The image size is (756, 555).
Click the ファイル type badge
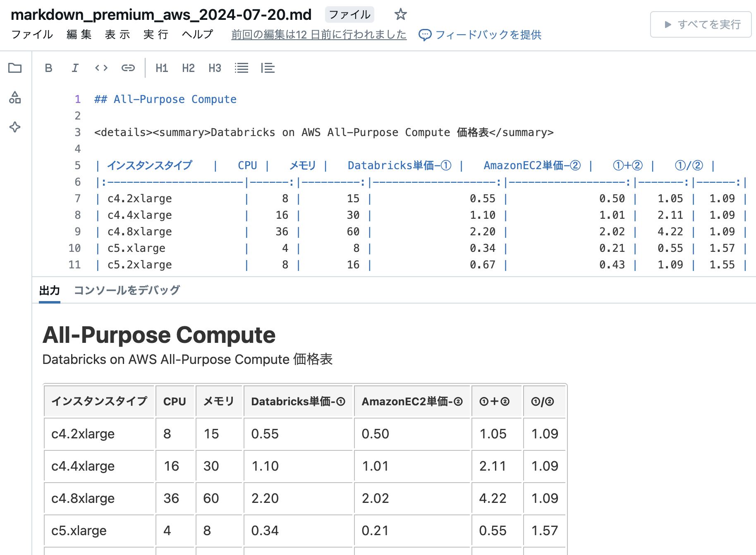[349, 14]
